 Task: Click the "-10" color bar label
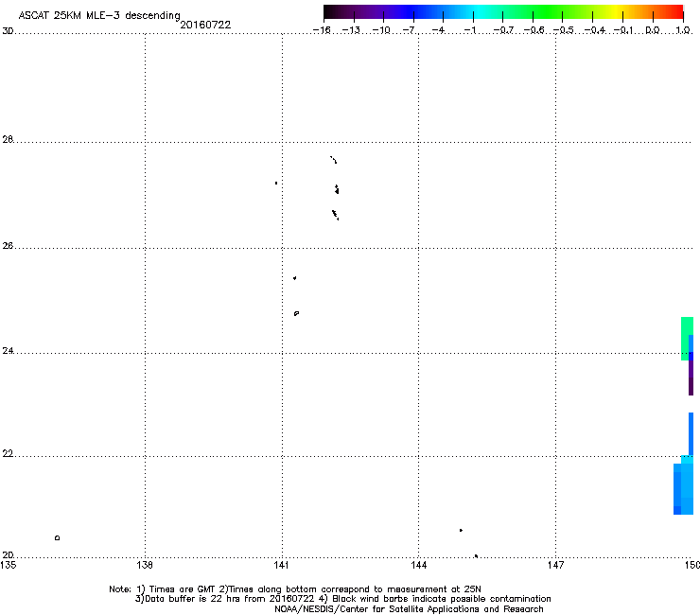coord(381,30)
